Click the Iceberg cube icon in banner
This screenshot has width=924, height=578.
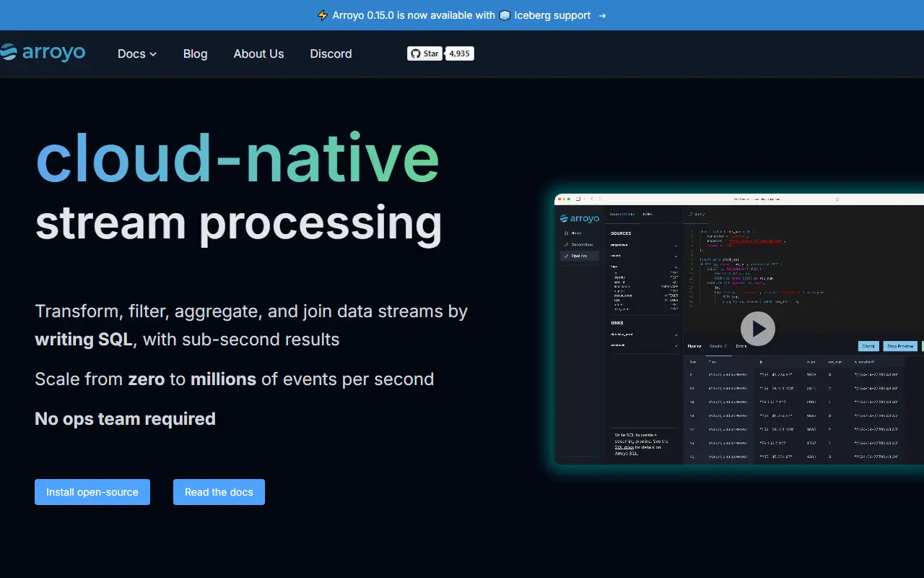coord(505,15)
